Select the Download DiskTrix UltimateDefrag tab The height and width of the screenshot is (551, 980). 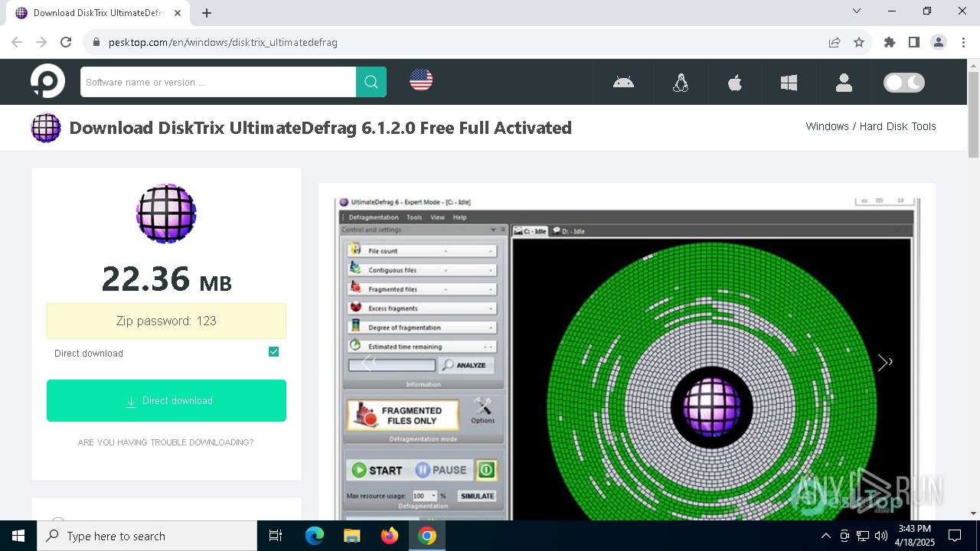coord(98,13)
